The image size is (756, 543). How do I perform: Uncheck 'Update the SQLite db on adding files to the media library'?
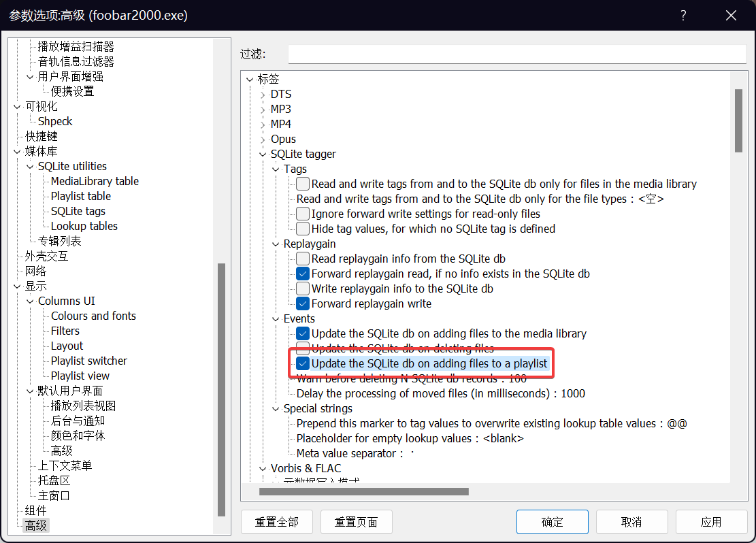pos(303,333)
